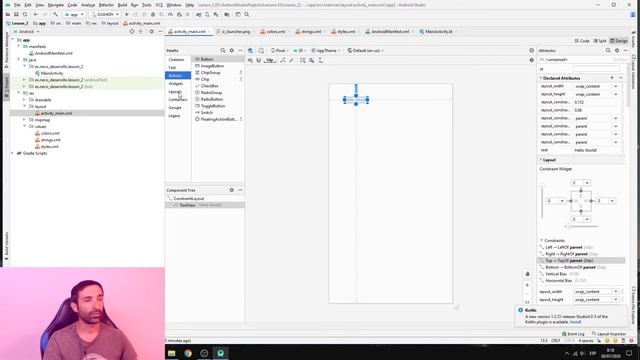Open the Layout Inspector

click(x=609, y=334)
